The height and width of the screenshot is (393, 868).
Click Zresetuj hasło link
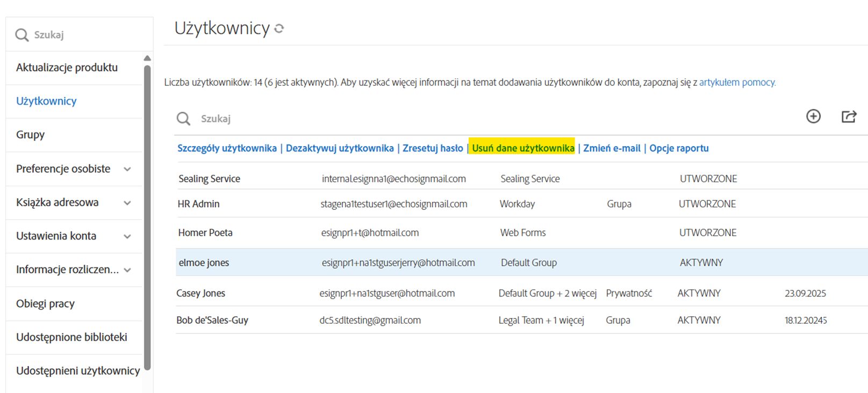(433, 148)
